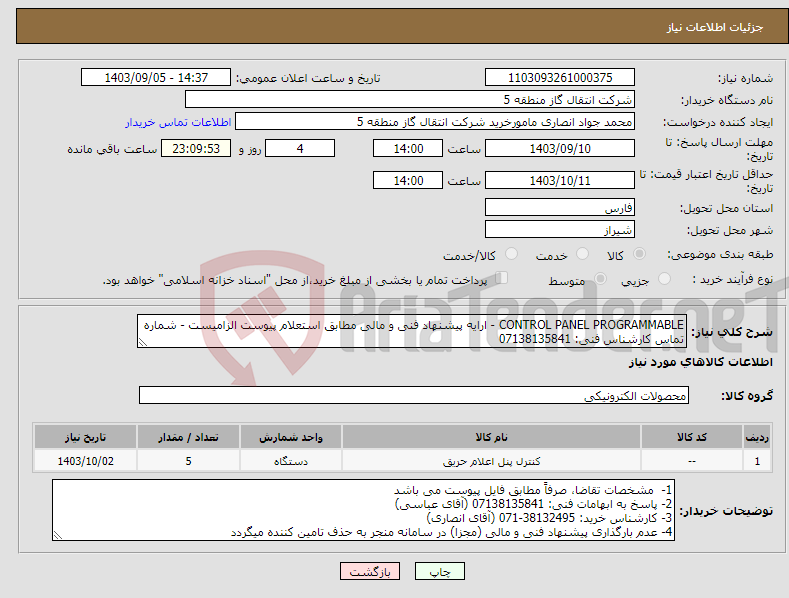Select the کالا/خدمت radio button

click(x=511, y=254)
